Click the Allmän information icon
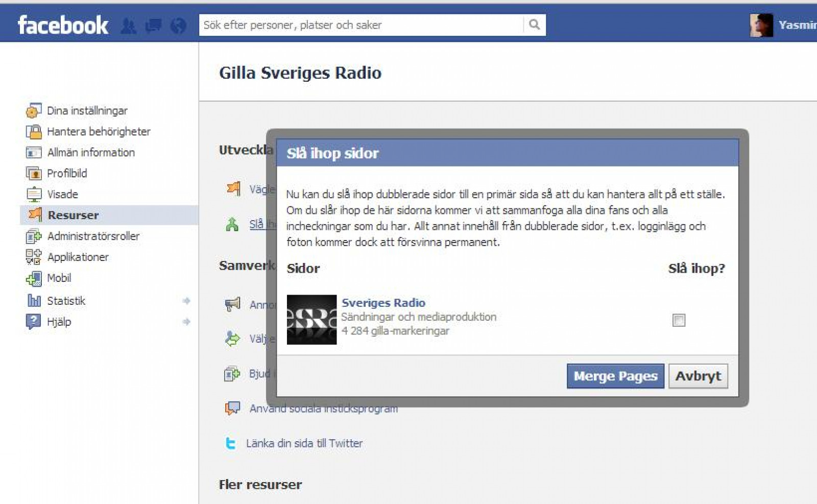The image size is (817, 504). click(34, 153)
